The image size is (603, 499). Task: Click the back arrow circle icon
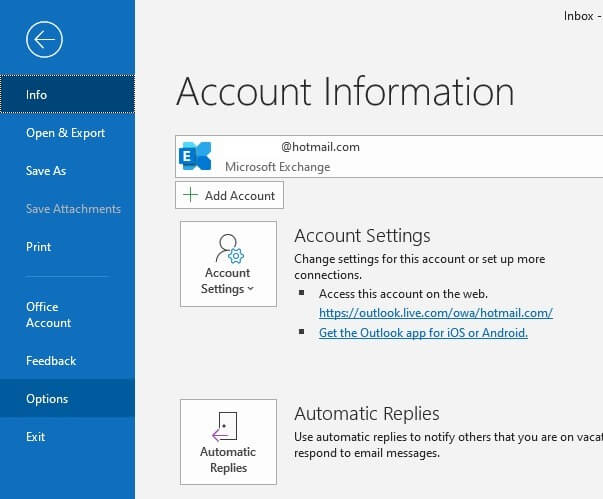point(44,40)
